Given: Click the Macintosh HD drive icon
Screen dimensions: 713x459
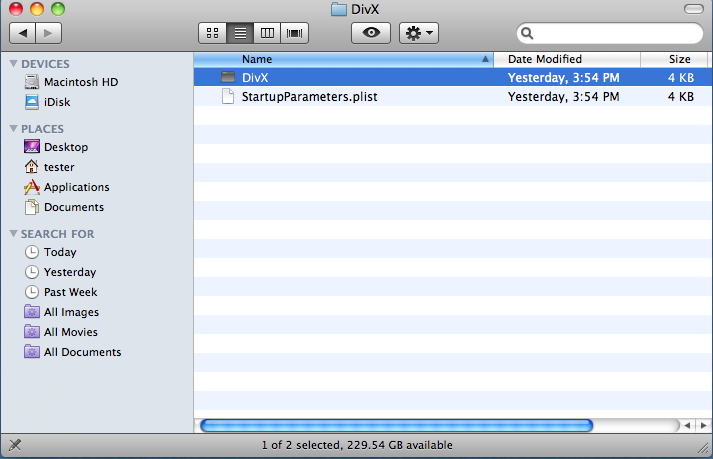Looking at the screenshot, I should tap(32, 82).
